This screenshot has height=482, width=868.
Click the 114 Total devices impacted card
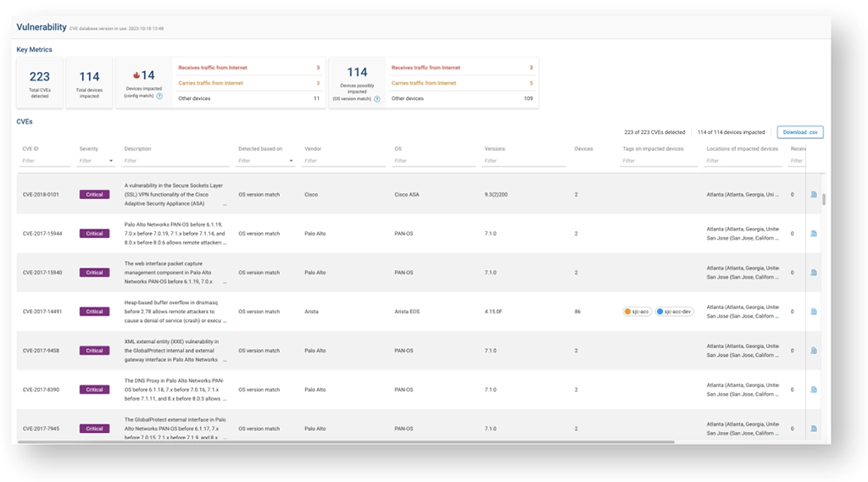tap(89, 82)
